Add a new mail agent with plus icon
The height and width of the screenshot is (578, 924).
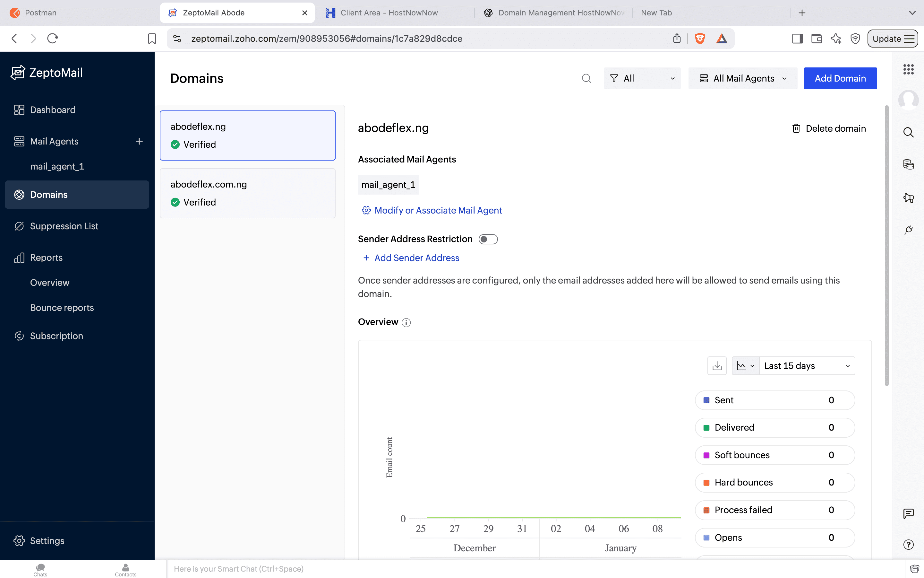tap(139, 141)
